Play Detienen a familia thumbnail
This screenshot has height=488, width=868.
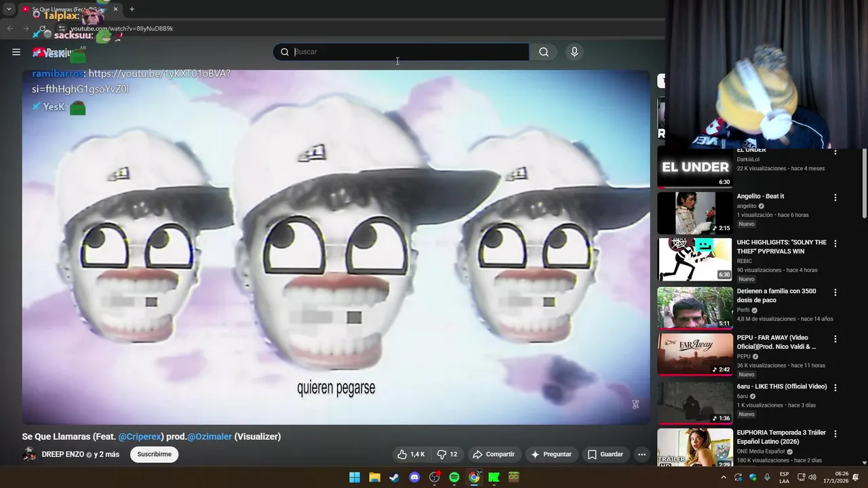point(695,308)
